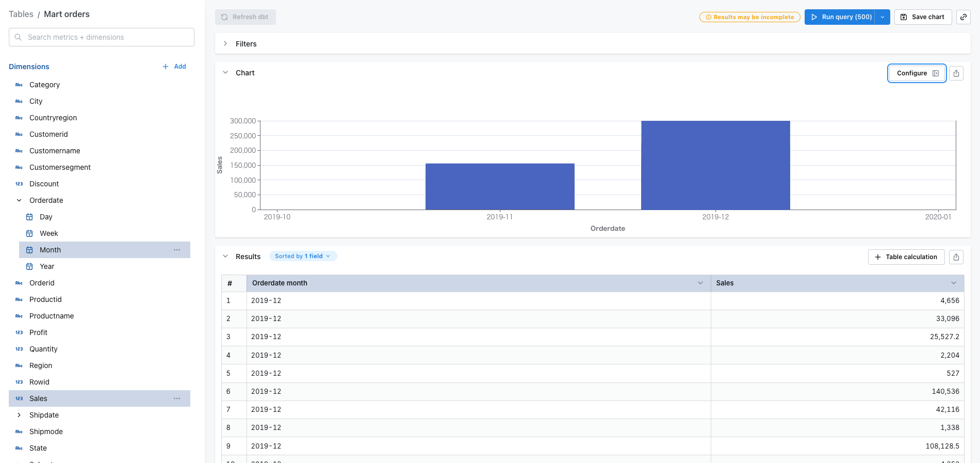This screenshot has width=980, height=463.
Task: Click the Dimensions section heading
Action: tap(29, 67)
